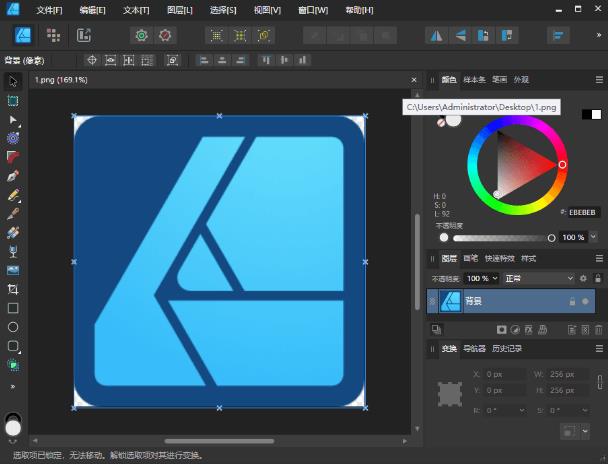The image size is (608, 464).
Task: Click the white fill color circle at bottom-left
Action: click(13, 428)
